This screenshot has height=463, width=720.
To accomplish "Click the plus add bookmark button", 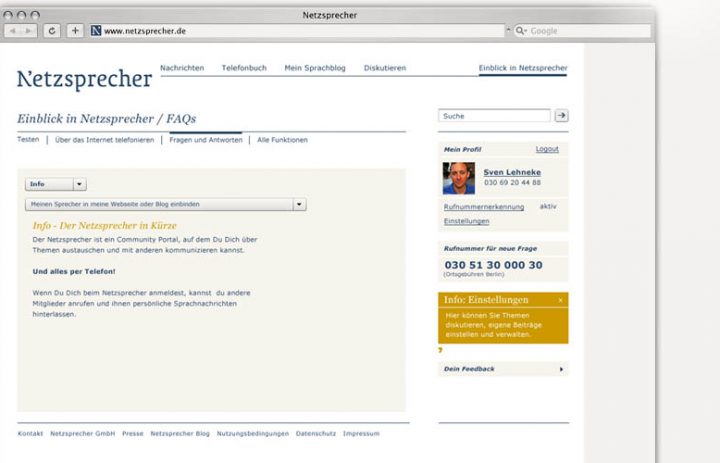I will pyautogui.click(x=75, y=31).
